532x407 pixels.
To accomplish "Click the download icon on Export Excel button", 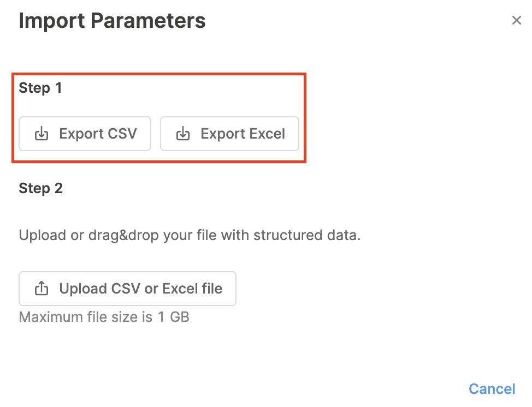I will coord(182,133).
